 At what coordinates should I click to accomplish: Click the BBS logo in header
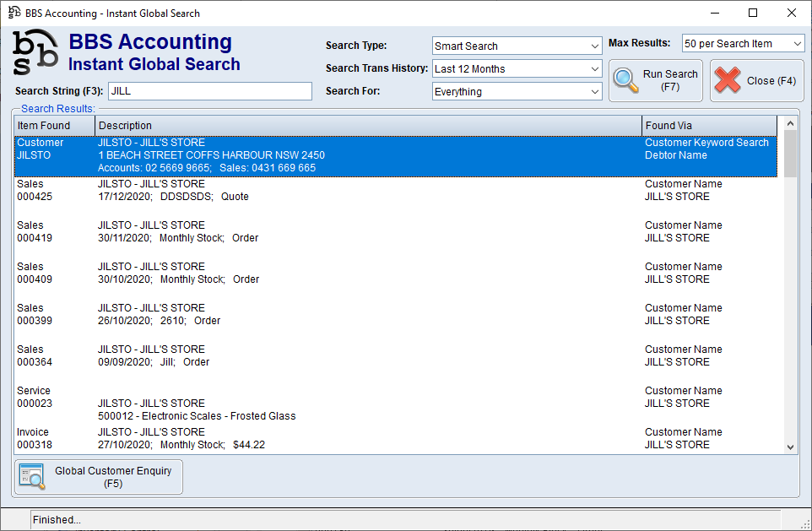tap(35, 52)
